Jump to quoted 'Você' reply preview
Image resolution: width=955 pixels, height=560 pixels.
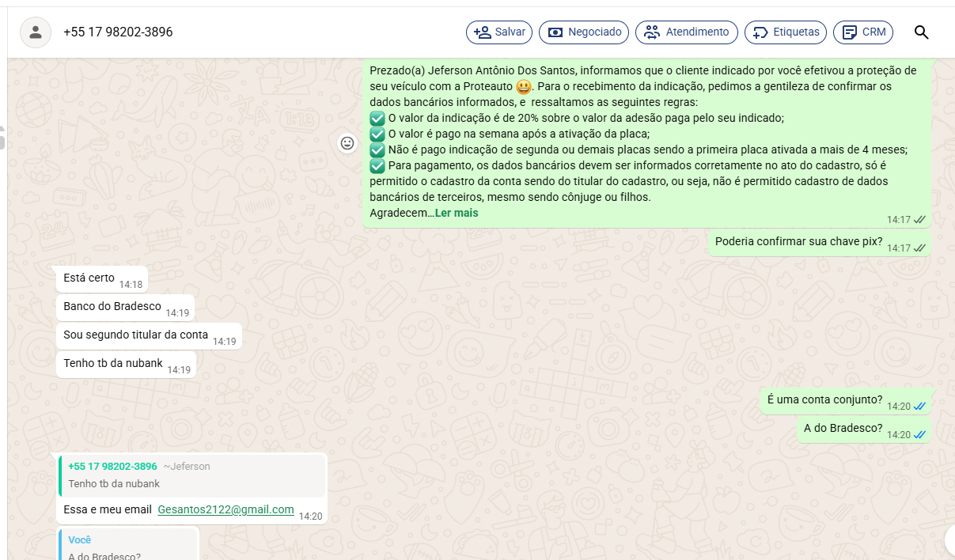click(x=128, y=546)
